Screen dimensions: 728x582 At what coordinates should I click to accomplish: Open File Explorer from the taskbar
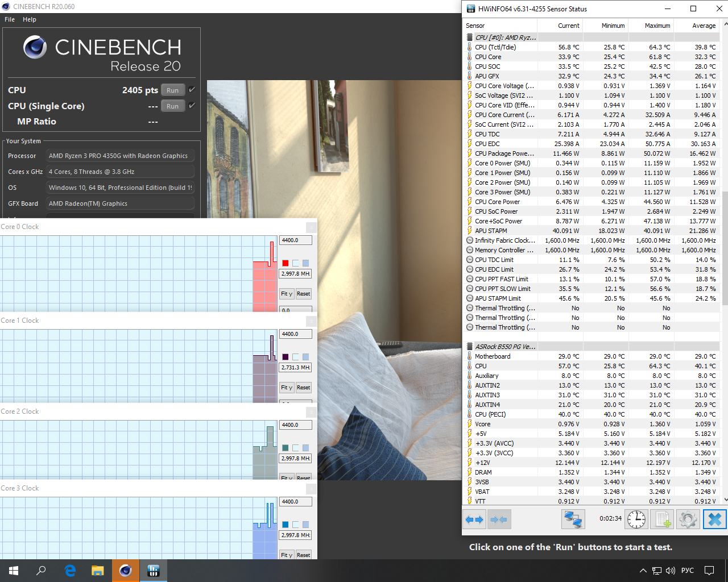click(98, 571)
